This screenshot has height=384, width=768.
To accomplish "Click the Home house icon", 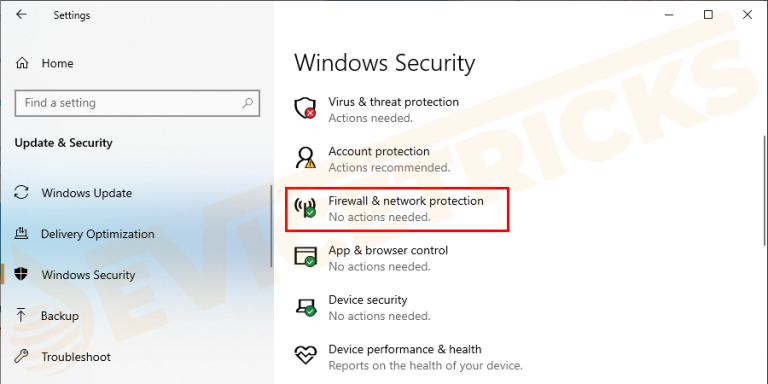I will tap(22, 63).
